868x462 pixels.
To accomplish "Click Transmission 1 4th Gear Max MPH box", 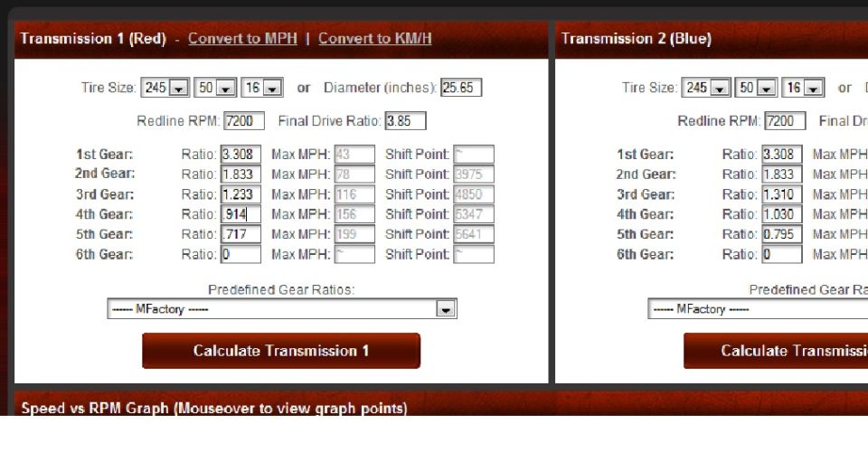I will point(354,214).
